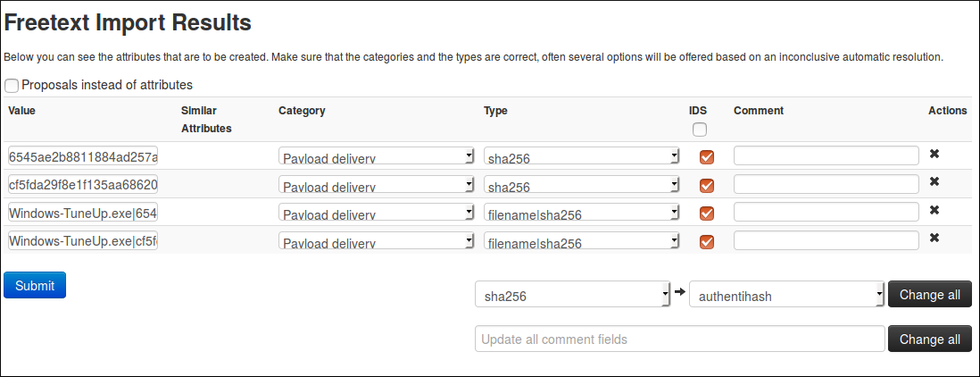Screen dimensions: 980x377
Task: Open Category dropdown in the first row
Action: coord(376,157)
